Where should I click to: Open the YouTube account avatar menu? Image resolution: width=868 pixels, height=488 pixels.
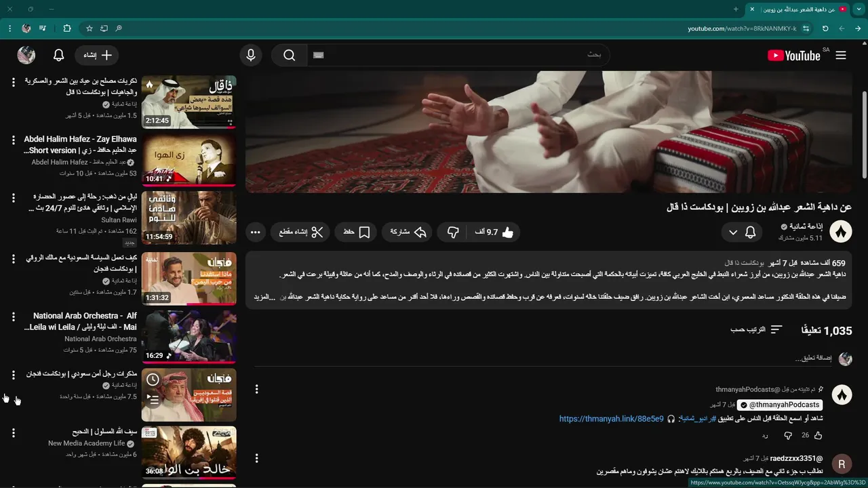[26, 56]
